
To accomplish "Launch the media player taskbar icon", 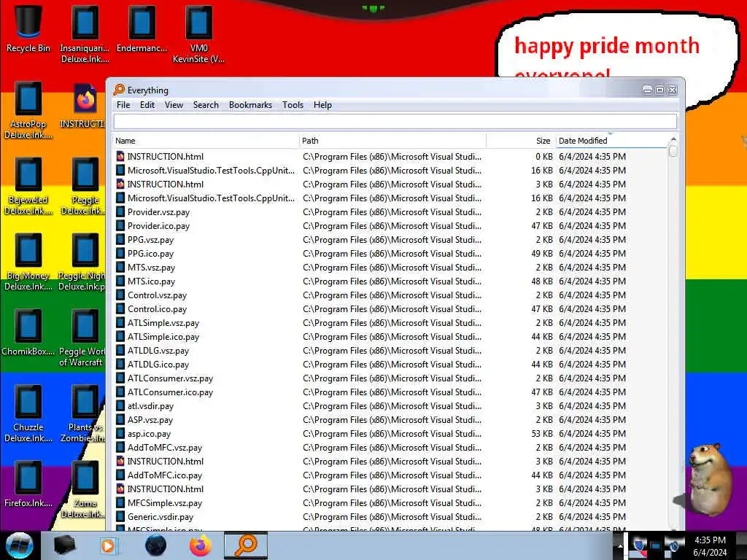I will point(109,545).
